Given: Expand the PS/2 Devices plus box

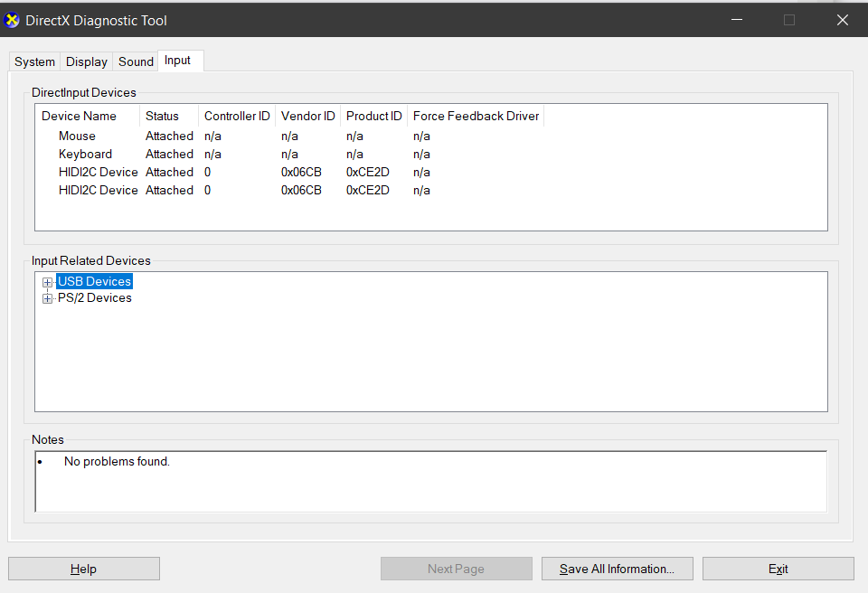Looking at the screenshot, I should click(x=48, y=298).
